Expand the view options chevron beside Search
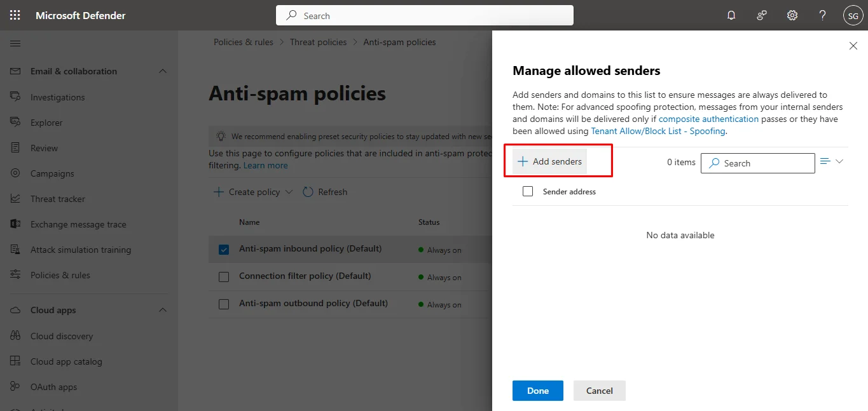 click(839, 161)
